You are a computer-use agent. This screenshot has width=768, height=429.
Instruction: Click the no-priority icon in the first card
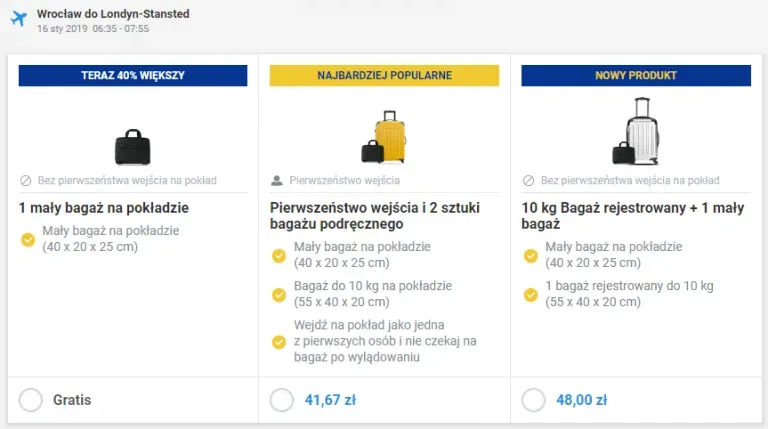coord(26,181)
